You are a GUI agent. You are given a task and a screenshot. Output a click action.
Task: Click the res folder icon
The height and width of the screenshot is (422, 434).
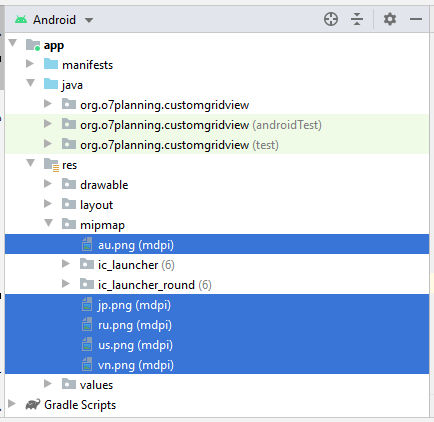pos(51,165)
